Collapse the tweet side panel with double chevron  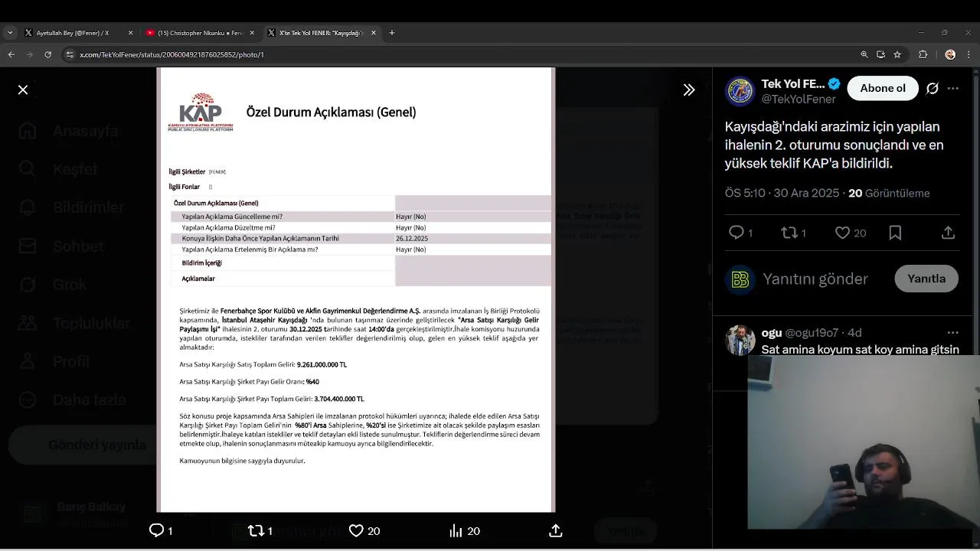click(689, 90)
